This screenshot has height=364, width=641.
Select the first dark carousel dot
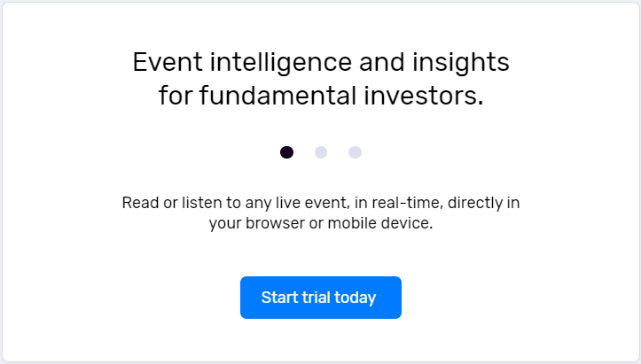(x=286, y=152)
